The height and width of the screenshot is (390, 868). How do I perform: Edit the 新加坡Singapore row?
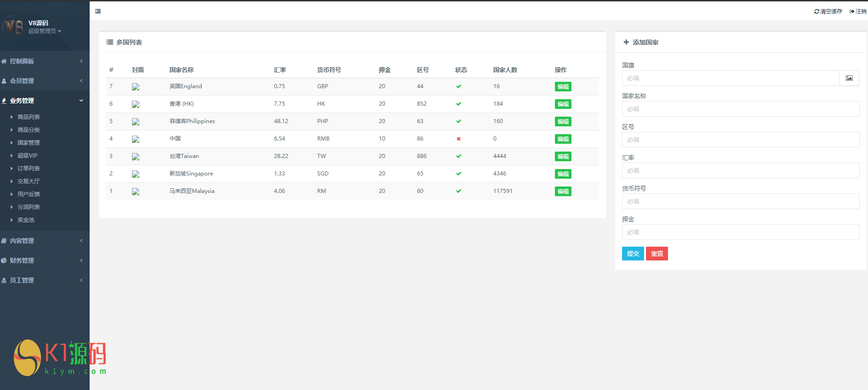click(563, 174)
